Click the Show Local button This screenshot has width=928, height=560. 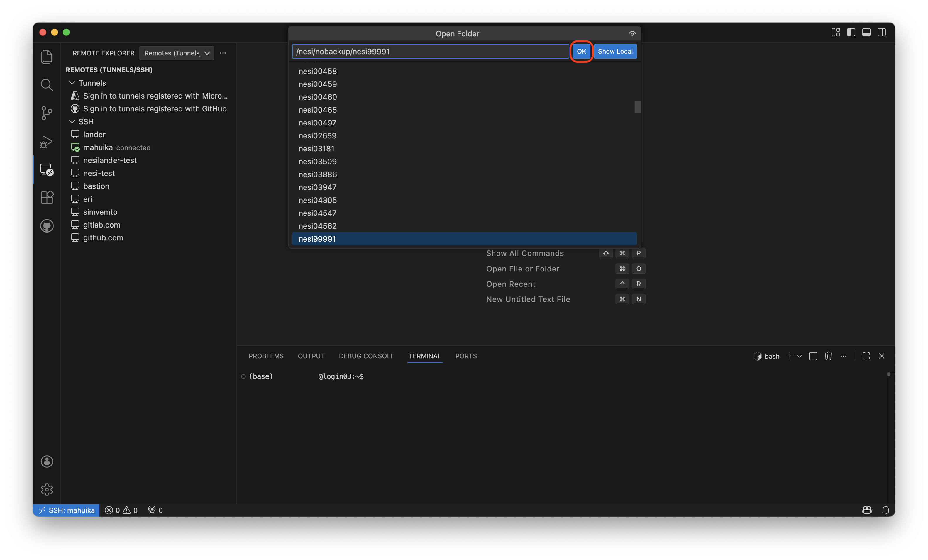615,51
